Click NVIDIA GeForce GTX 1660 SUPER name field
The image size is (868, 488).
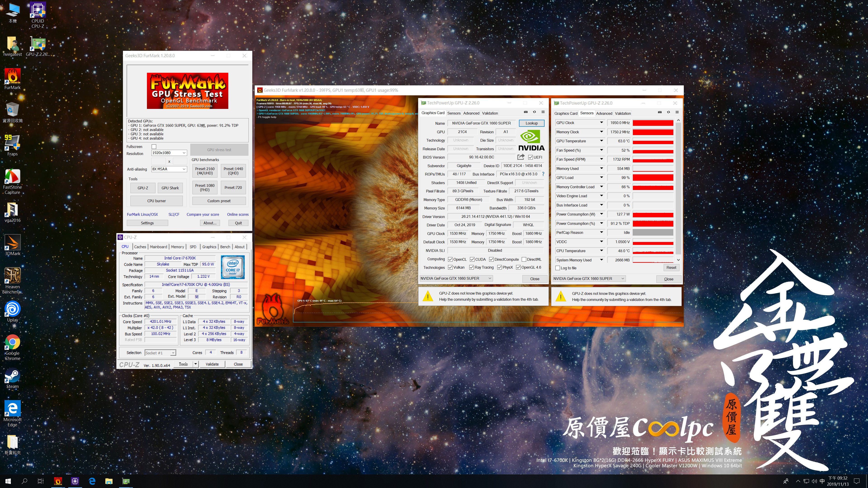481,123
